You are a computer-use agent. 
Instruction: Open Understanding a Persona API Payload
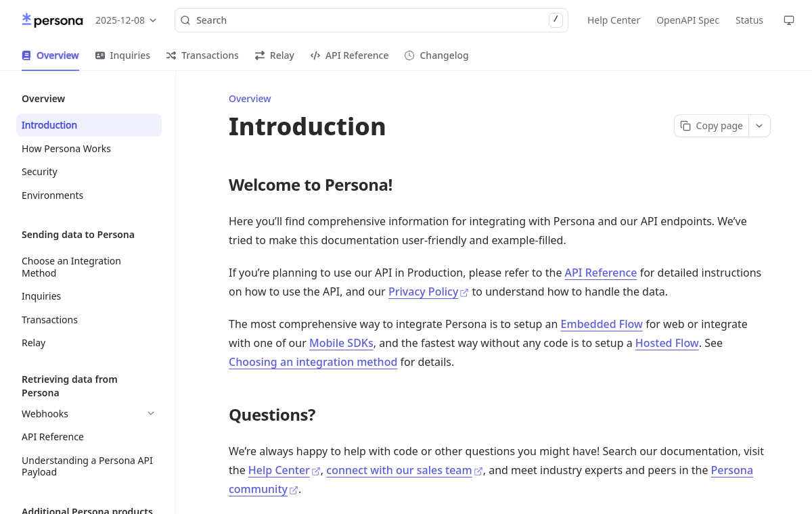click(x=89, y=466)
